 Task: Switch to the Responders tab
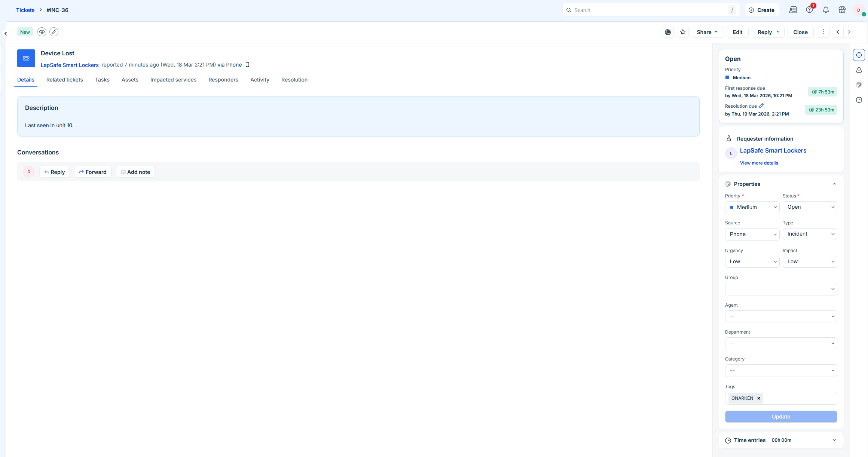pyautogui.click(x=223, y=80)
